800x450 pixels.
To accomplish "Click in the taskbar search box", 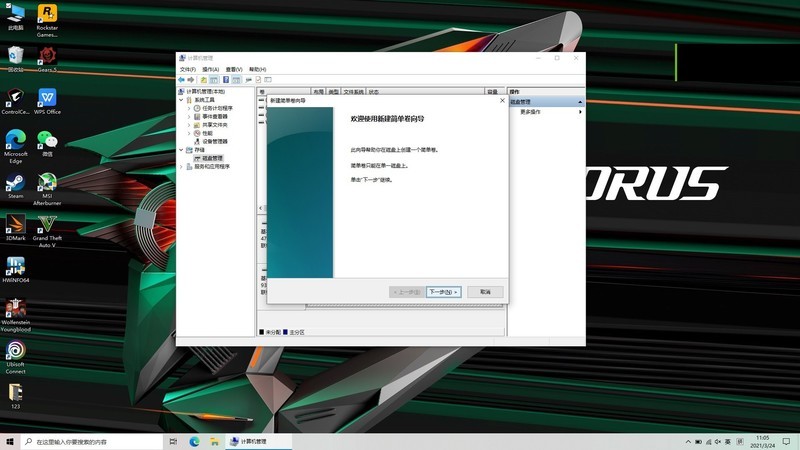I will (x=92, y=441).
